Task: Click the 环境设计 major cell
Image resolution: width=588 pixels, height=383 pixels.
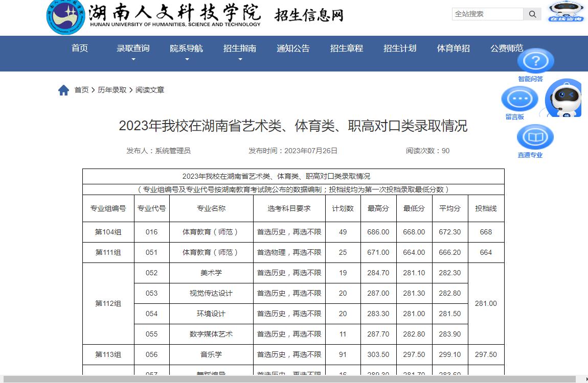Action: 211,314
